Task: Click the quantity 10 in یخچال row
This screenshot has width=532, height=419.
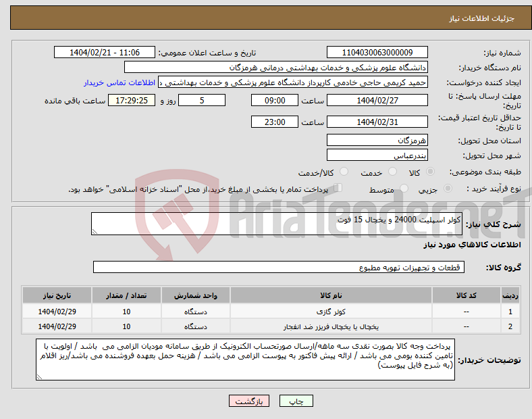Action: (x=126, y=326)
